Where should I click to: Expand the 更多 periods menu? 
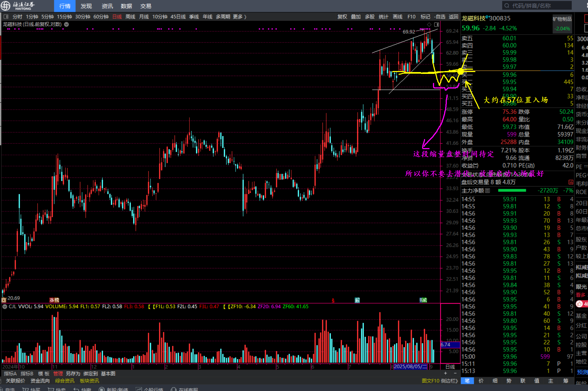click(240, 17)
